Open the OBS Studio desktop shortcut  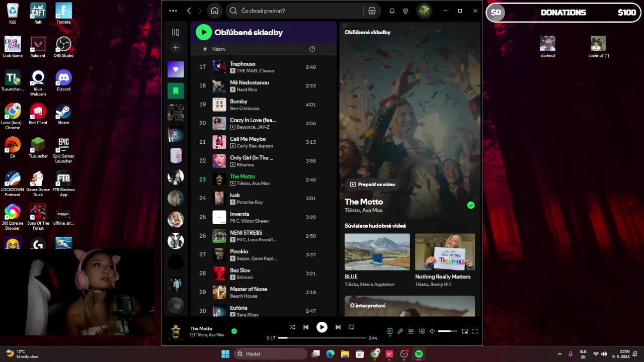63,47
